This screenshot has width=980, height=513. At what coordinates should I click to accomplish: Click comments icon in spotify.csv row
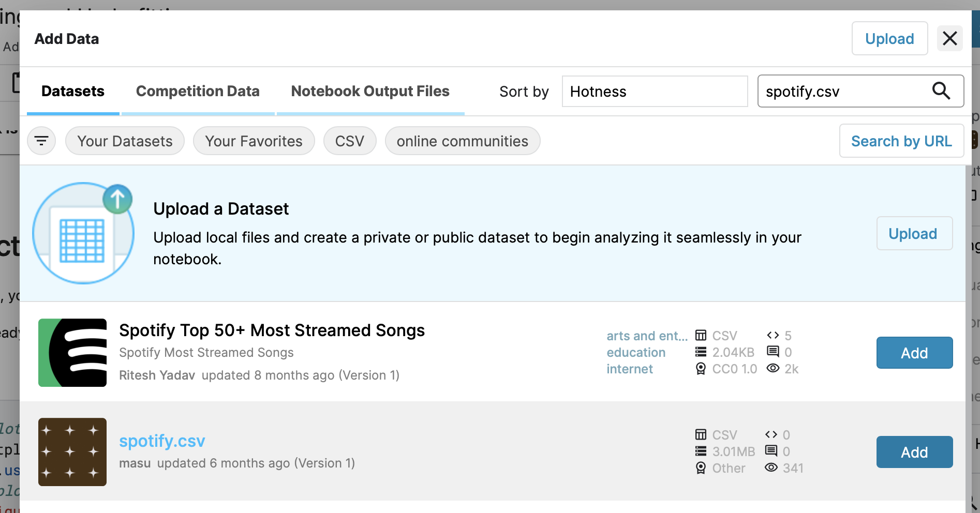(x=771, y=451)
